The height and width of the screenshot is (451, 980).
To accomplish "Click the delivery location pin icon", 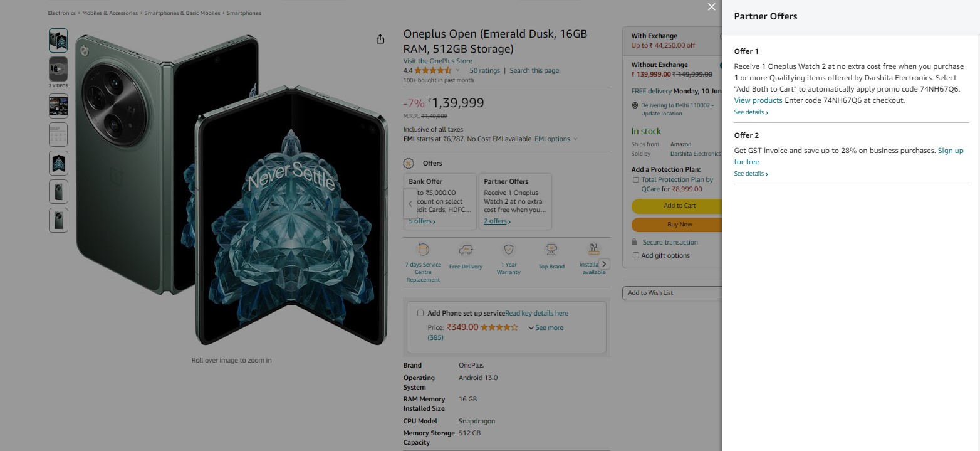I will tap(635, 106).
